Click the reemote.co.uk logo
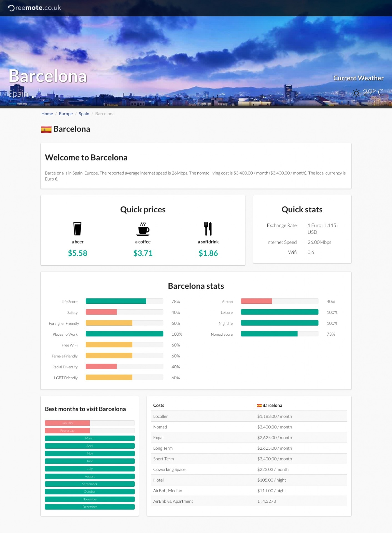Screen dimensions: 392x533 34,8
